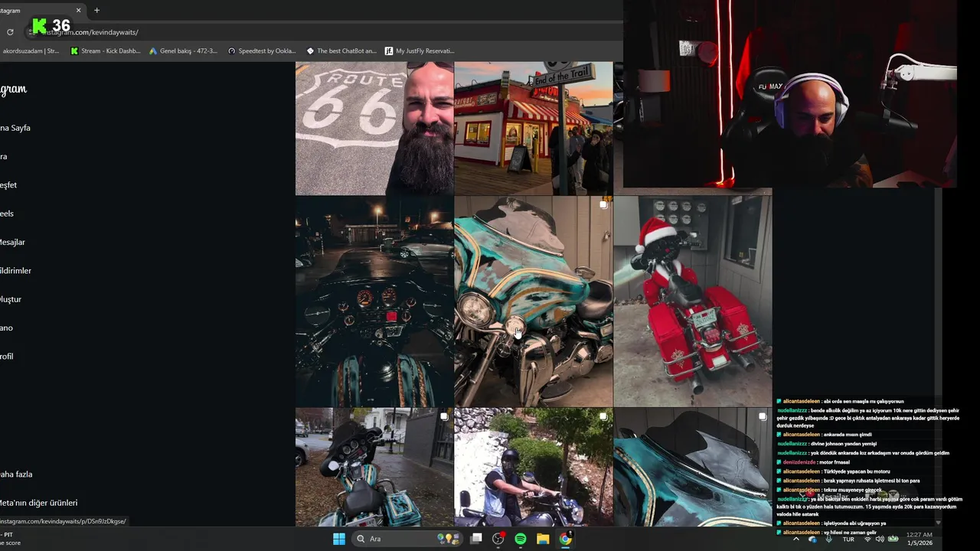Switch to Chrome on the taskbar

[x=565, y=539]
